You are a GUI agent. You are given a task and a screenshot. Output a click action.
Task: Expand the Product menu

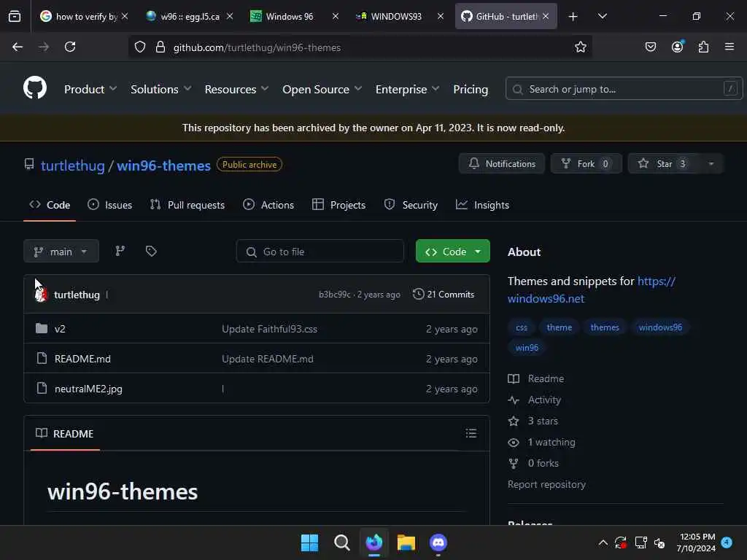[90, 89]
